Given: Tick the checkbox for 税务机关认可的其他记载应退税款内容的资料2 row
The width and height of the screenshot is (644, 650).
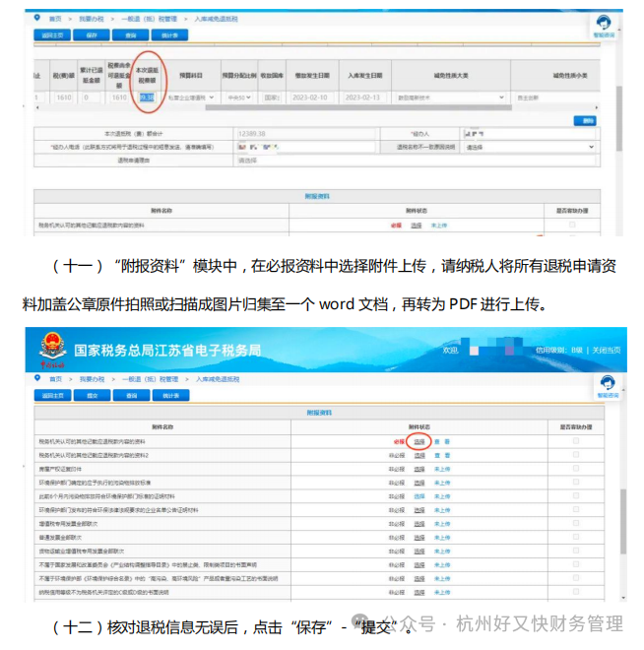Looking at the screenshot, I should pos(576,455).
